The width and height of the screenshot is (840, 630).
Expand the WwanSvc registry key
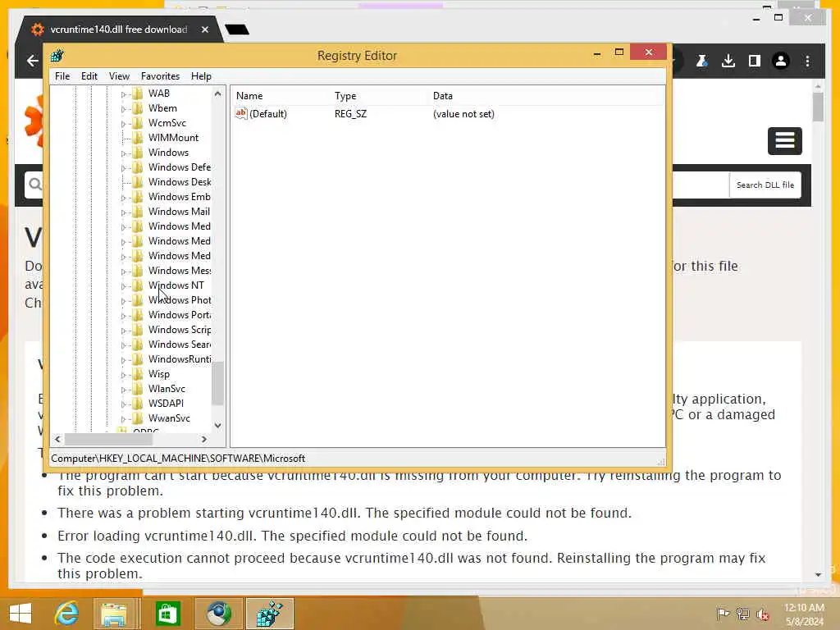pyautogui.click(x=123, y=419)
